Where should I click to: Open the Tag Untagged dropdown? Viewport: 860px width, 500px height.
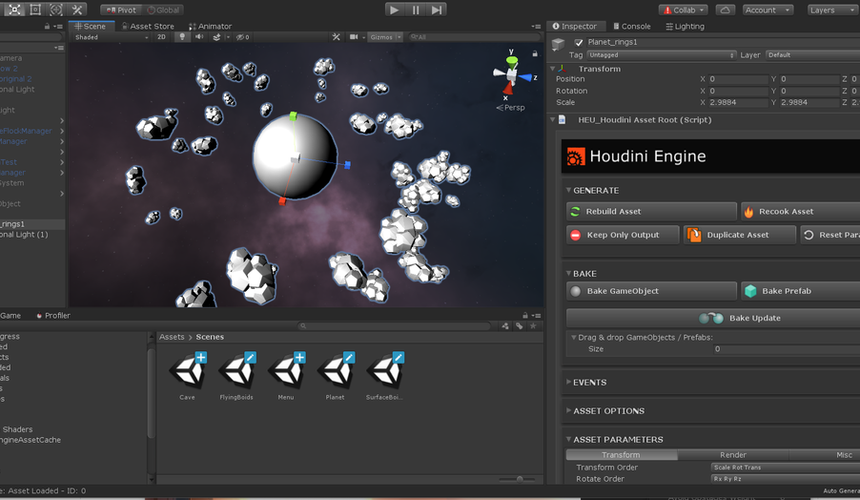661,55
